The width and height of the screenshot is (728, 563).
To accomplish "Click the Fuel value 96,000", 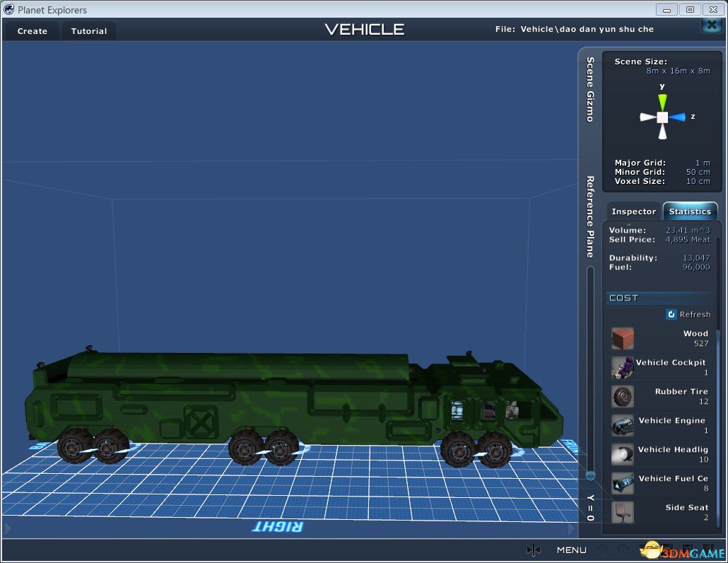I will tap(696, 267).
